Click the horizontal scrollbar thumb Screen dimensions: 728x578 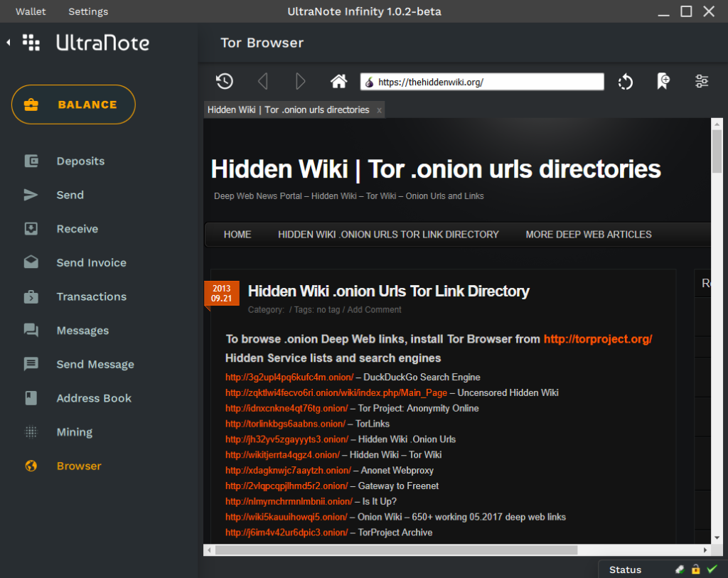point(396,550)
